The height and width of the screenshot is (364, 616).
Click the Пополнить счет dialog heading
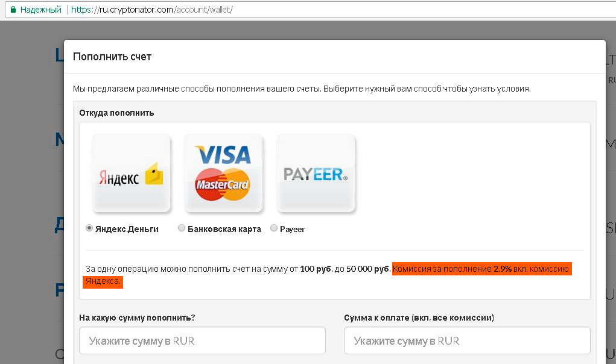pos(112,57)
